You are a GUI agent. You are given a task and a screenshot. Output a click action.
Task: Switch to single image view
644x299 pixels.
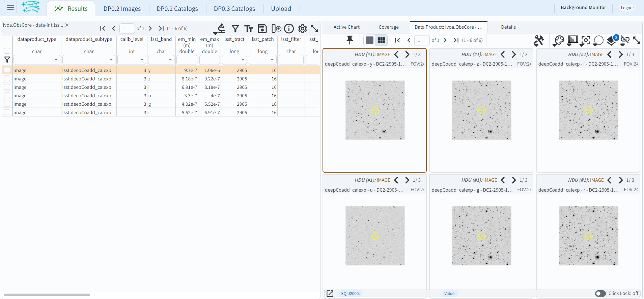coord(370,40)
